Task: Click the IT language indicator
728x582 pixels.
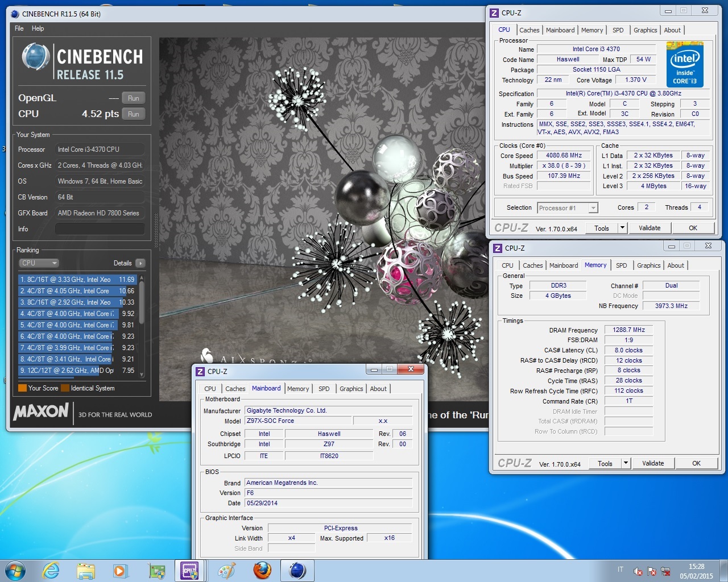Action: [x=621, y=569]
